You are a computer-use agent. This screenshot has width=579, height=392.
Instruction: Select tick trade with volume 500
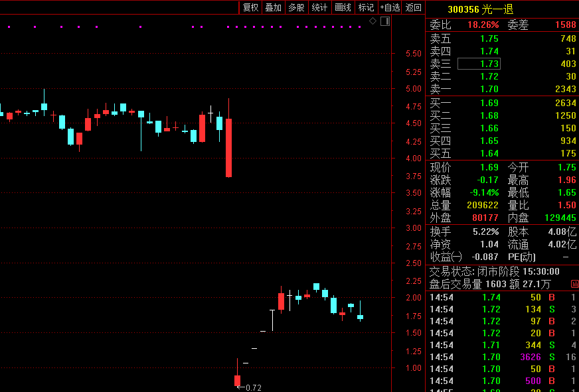[x=533, y=381]
